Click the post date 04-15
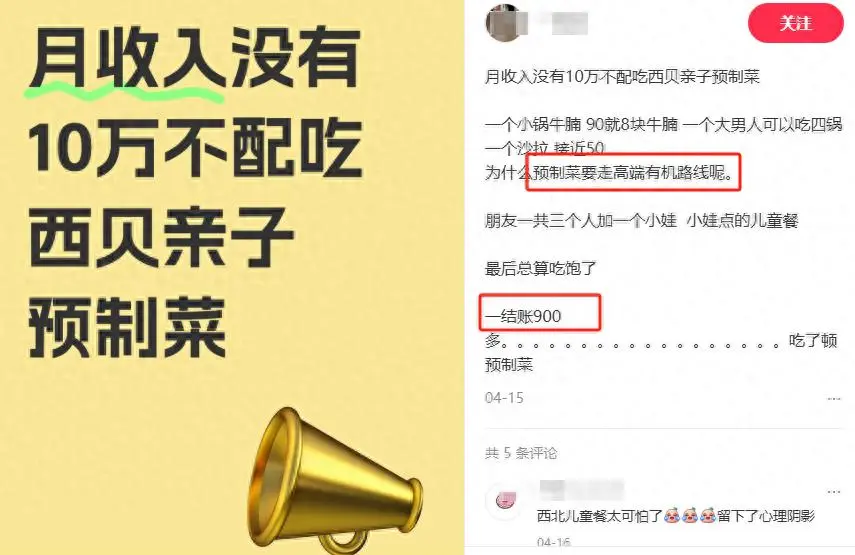Viewport: 855px width, 555px height. 504,398
